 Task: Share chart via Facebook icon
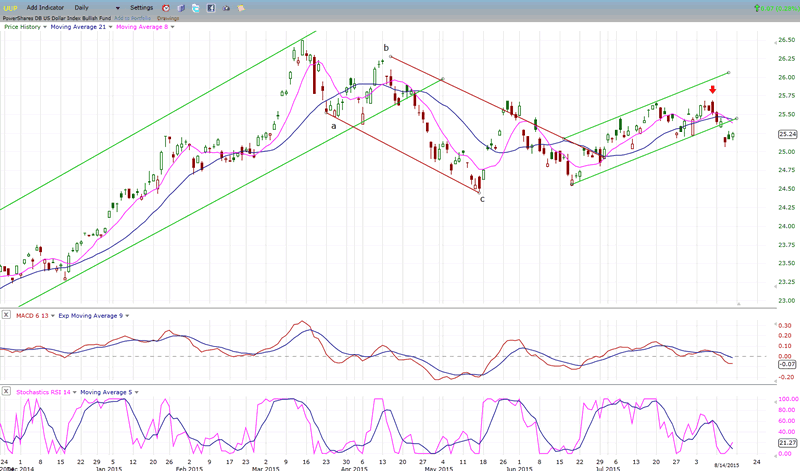click(x=212, y=8)
